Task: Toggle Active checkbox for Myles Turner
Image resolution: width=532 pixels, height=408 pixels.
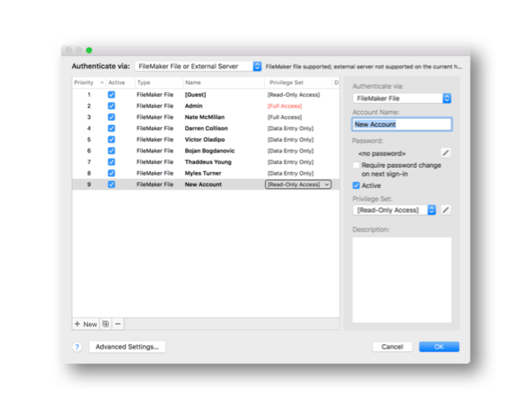Action: coord(111,173)
